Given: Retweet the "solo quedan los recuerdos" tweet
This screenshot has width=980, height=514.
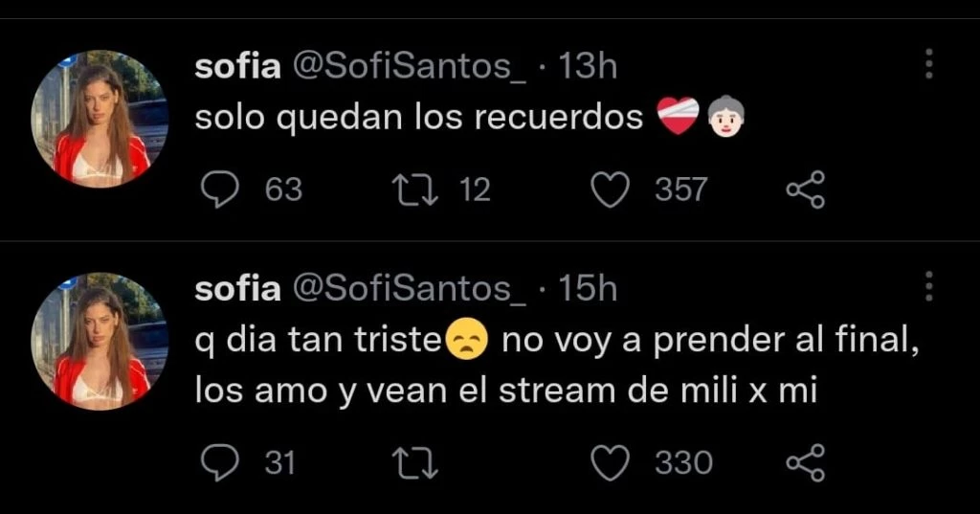Looking at the screenshot, I should coord(417,190).
